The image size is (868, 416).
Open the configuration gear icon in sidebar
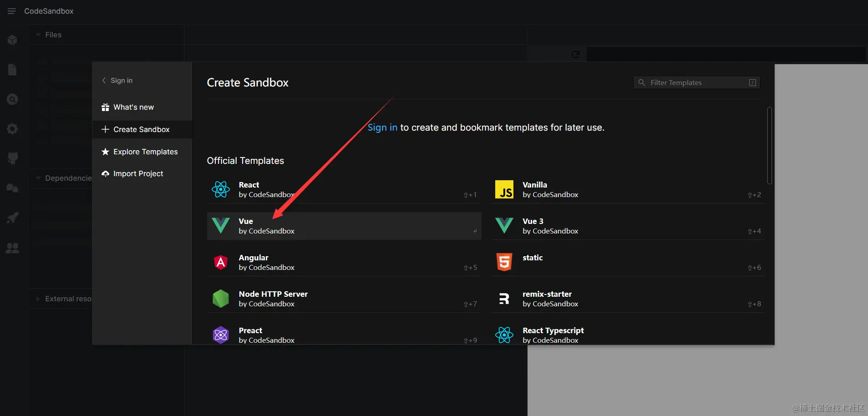pos(13,129)
